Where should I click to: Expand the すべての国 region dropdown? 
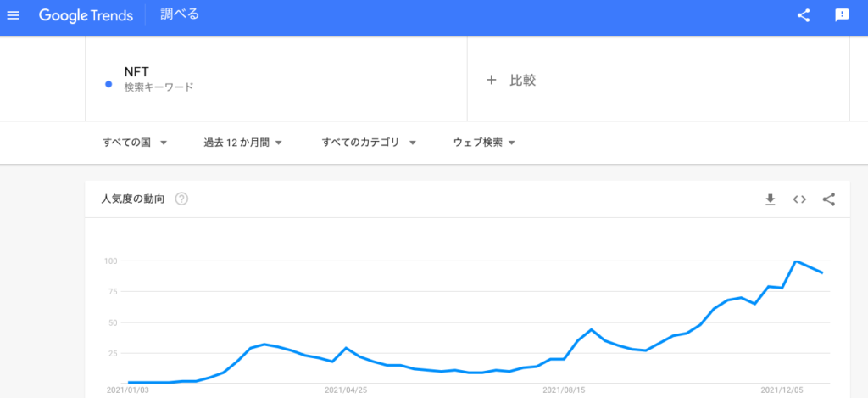click(135, 143)
